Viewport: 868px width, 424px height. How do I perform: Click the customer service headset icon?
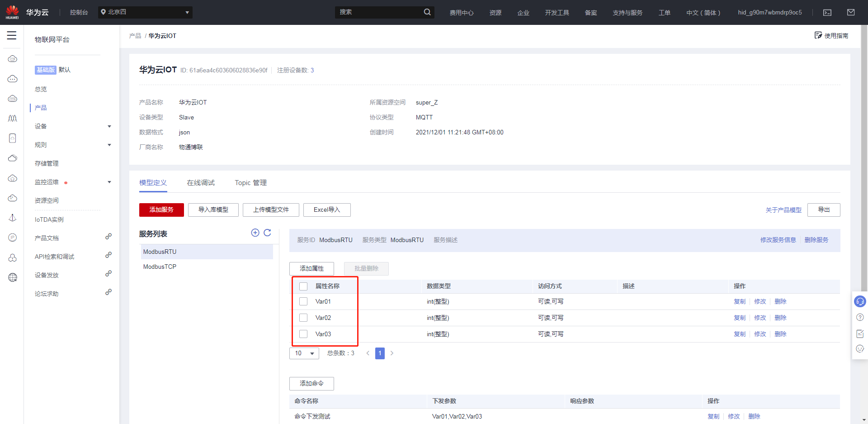(860, 301)
